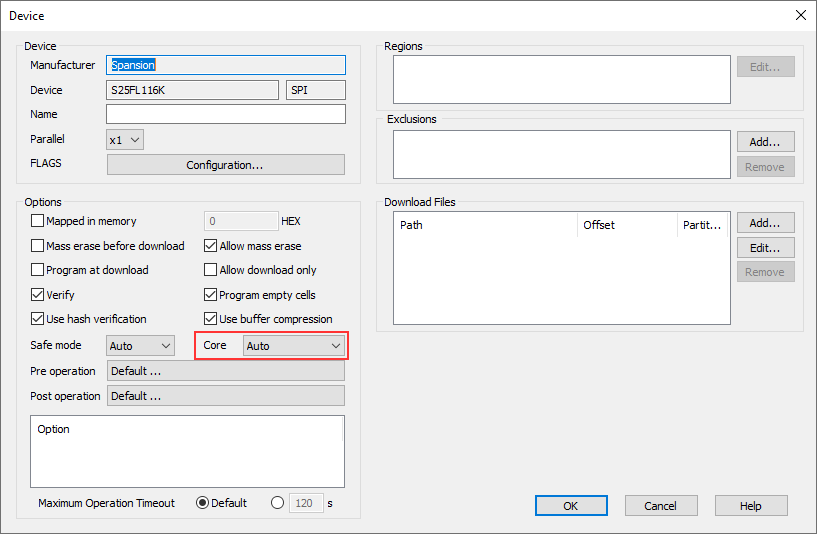
Task: Click the Offset column header
Action: pos(626,225)
